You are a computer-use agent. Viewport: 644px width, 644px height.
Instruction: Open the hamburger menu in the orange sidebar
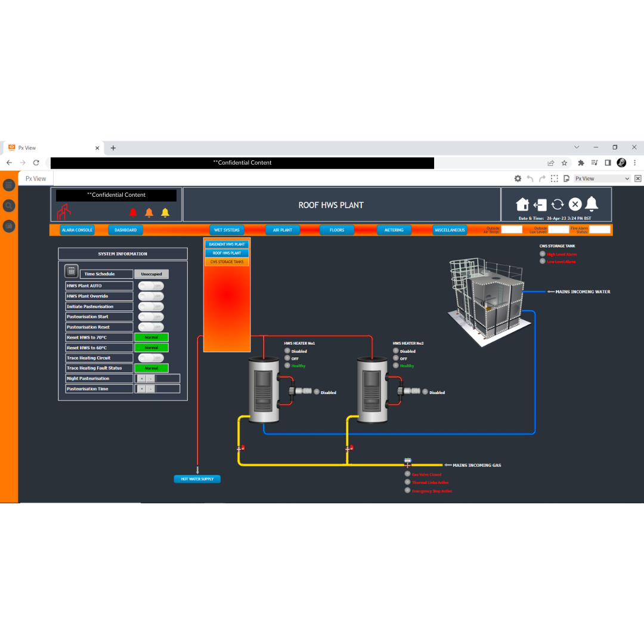[8, 185]
